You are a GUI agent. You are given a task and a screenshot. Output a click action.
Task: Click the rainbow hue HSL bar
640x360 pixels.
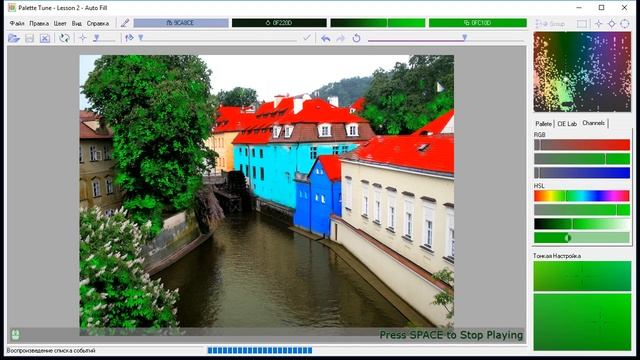tap(582, 196)
